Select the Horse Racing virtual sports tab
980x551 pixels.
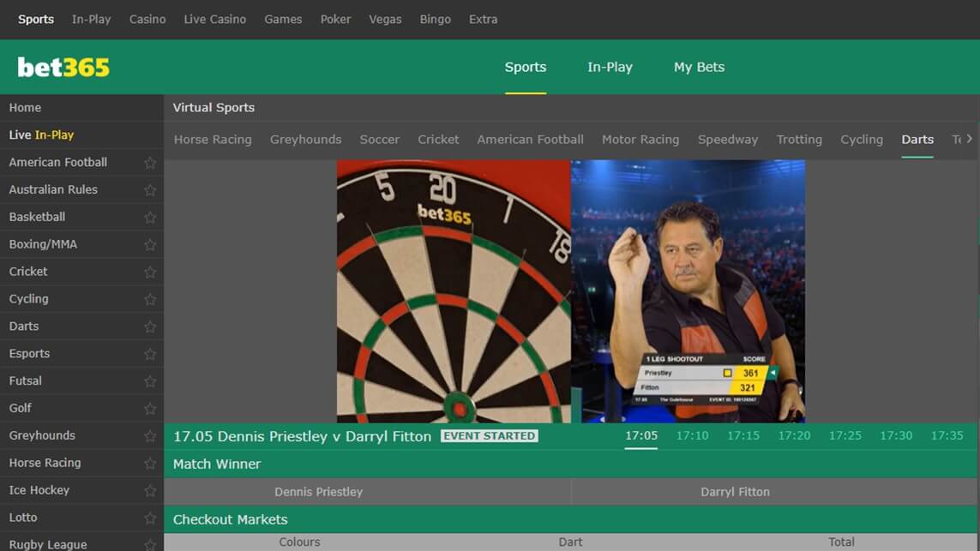[213, 140]
